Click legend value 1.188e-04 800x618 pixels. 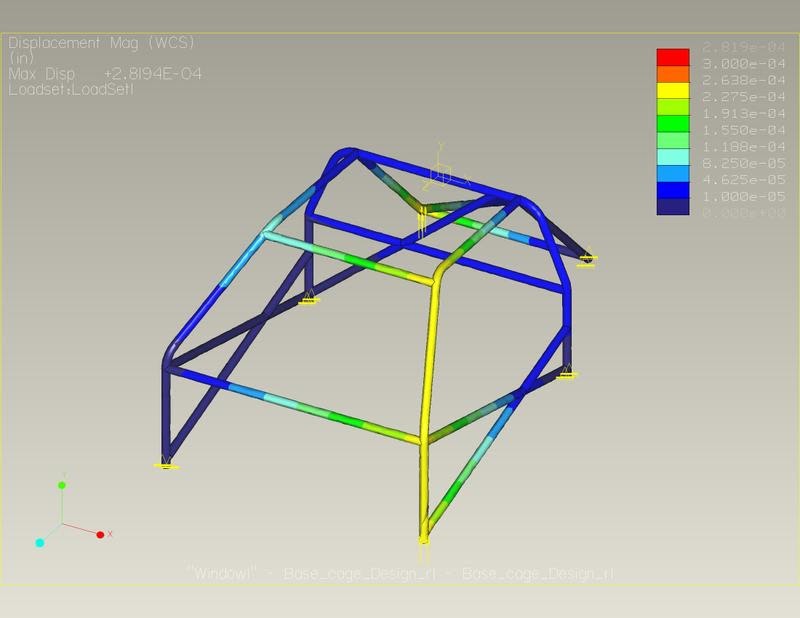point(743,146)
